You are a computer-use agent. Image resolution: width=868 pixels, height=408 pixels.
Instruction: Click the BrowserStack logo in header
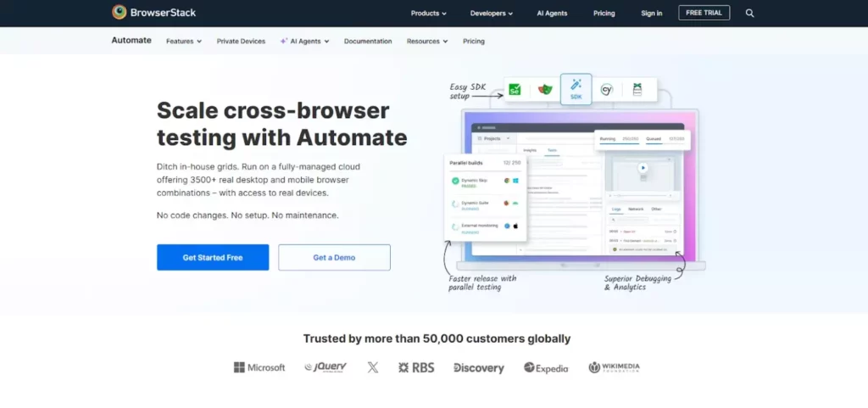(x=153, y=12)
